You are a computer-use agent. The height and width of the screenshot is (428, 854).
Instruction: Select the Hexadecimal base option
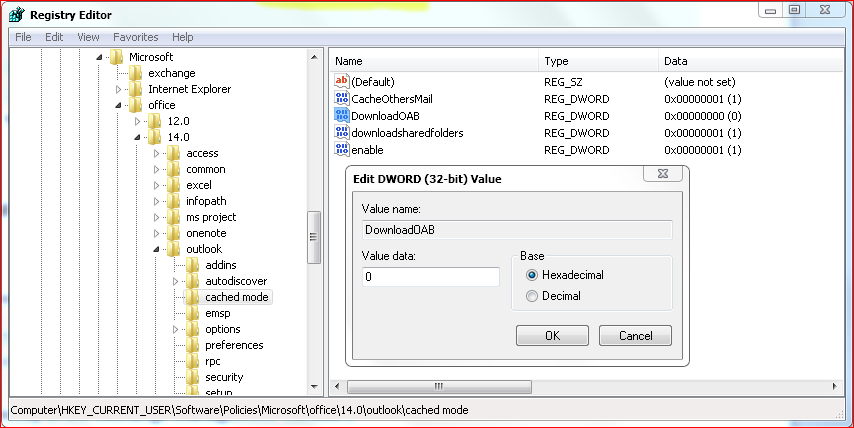coord(565,275)
